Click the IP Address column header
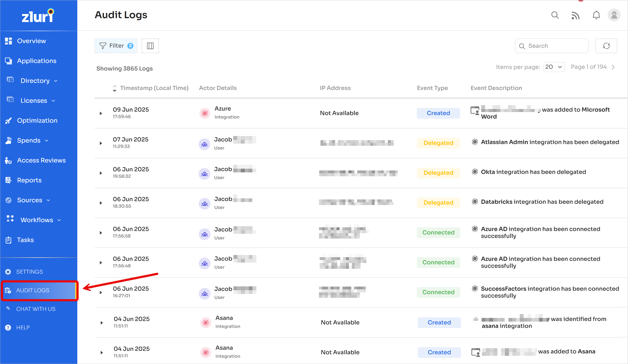Viewport: 628px width, 364px height. pos(335,88)
